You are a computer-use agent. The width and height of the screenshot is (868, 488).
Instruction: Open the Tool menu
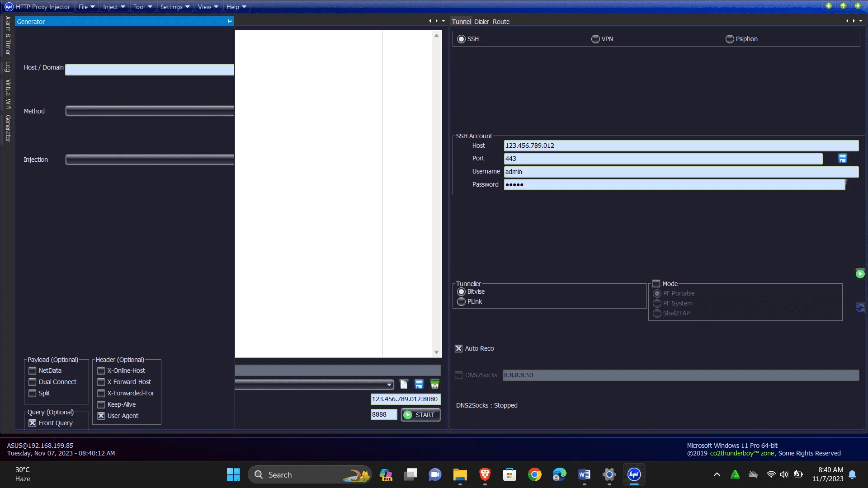[142, 7]
